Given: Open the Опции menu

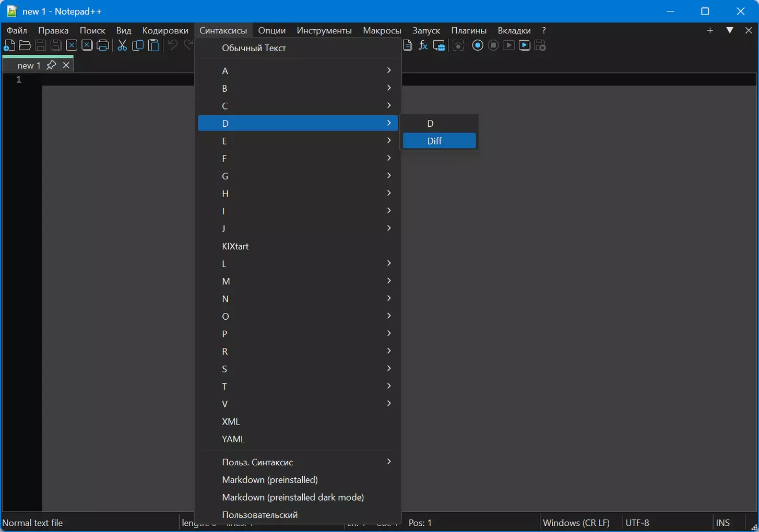Looking at the screenshot, I should (x=272, y=30).
